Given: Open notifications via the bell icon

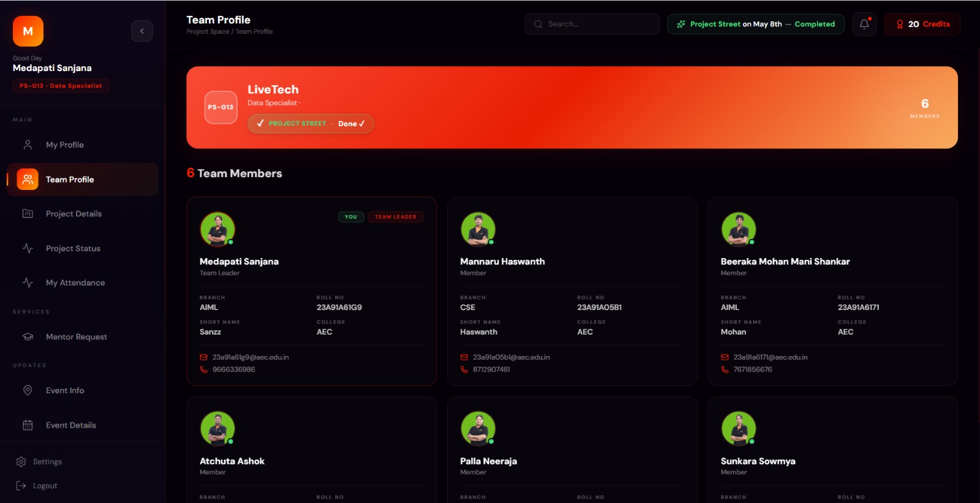Looking at the screenshot, I should click(864, 24).
